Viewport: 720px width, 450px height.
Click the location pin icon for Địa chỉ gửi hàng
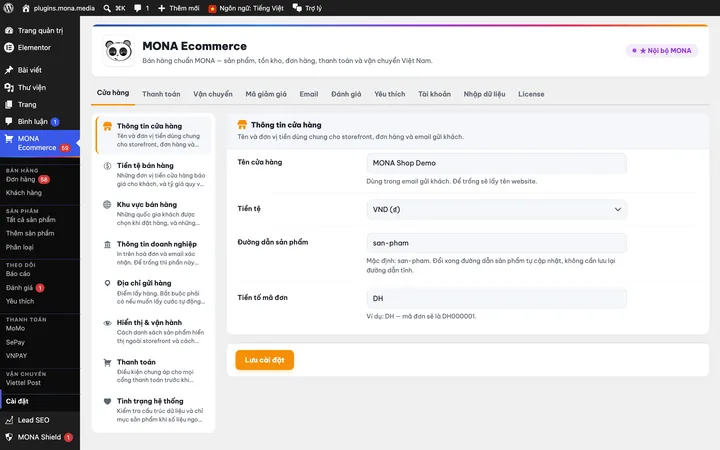[x=107, y=283]
